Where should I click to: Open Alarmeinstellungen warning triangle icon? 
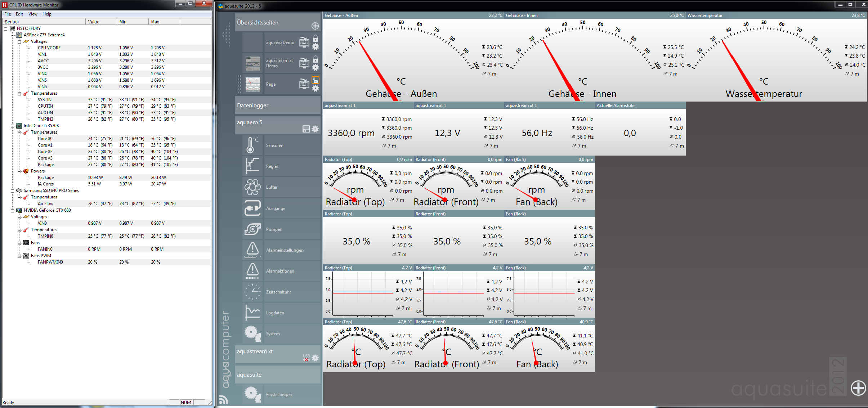click(x=252, y=250)
